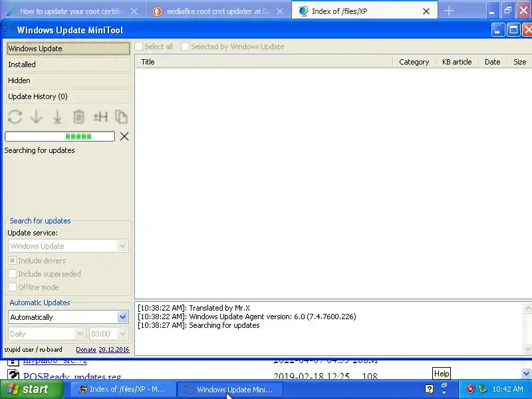
Task: Cancel the update search with the X icon
Action: pyautogui.click(x=124, y=136)
